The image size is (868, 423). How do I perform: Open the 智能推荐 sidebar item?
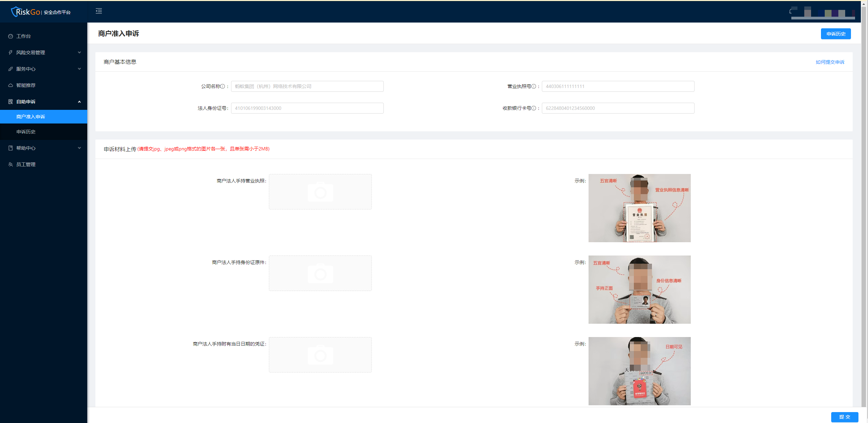pyautogui.click(x=26, y=85)
